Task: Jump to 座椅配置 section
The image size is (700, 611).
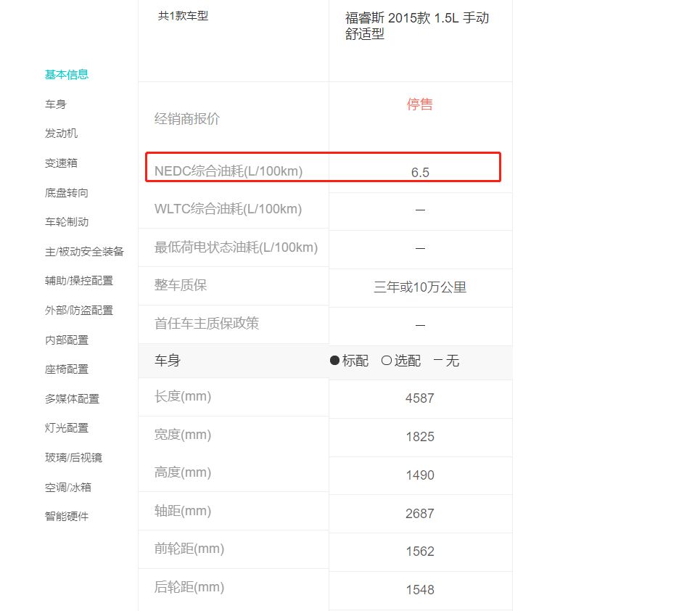Action: 67,369
